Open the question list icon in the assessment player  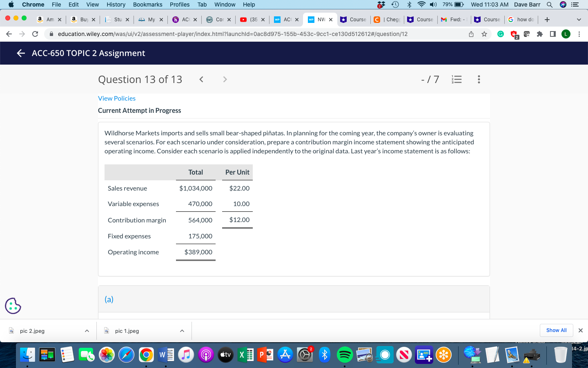point(457,79)
